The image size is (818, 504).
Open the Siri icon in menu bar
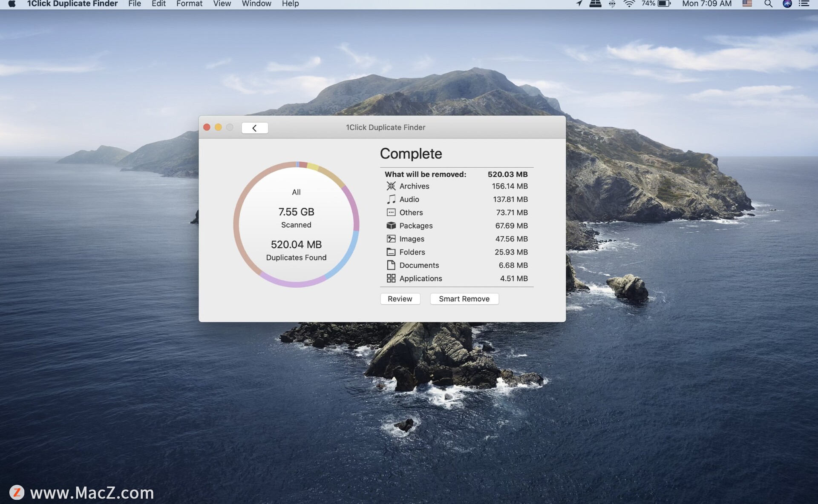[x=787, y=4]
